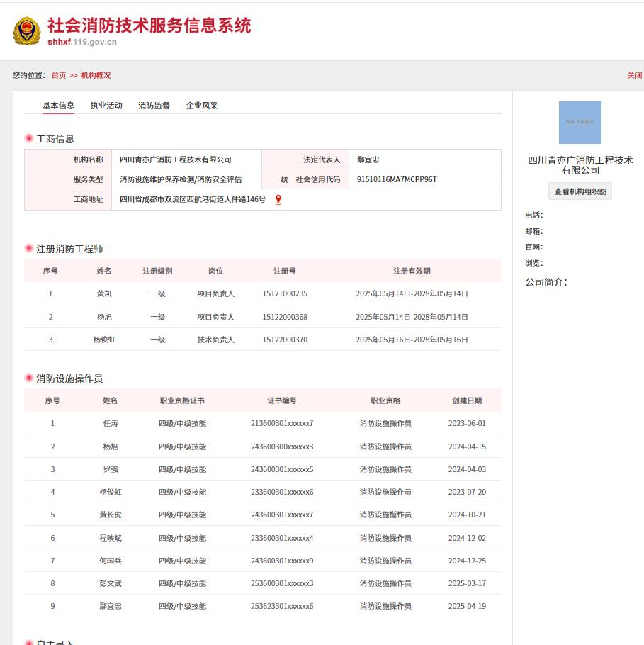
Task: Click the 关闭 link at top right
Action: pos(636,75)
